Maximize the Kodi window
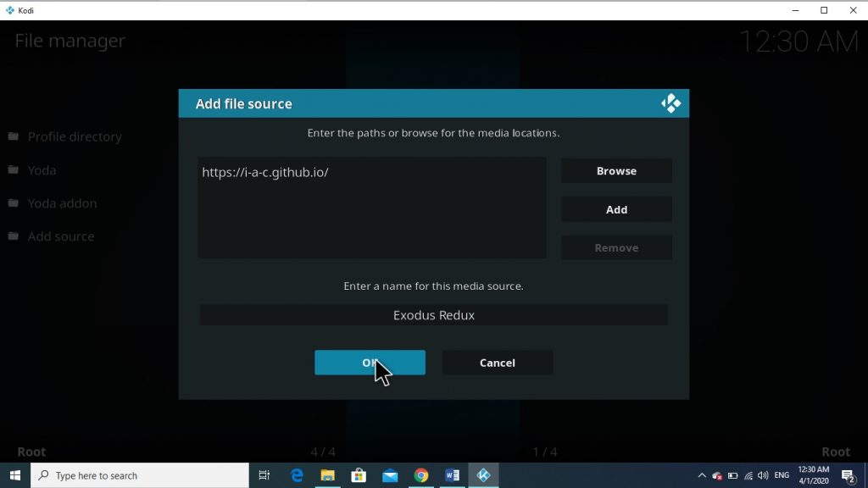The image size is (868, 488). [x=824, y=10]
